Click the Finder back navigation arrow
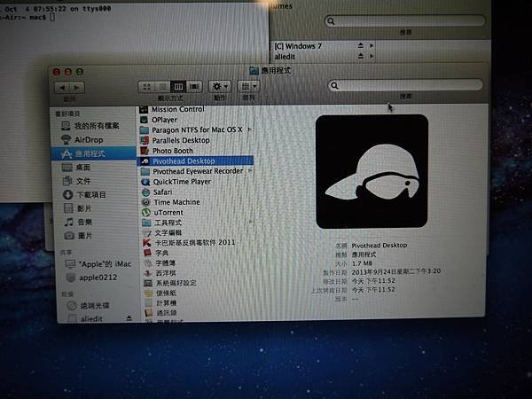This screenshot has height=399, width=532. pos(62,88)
